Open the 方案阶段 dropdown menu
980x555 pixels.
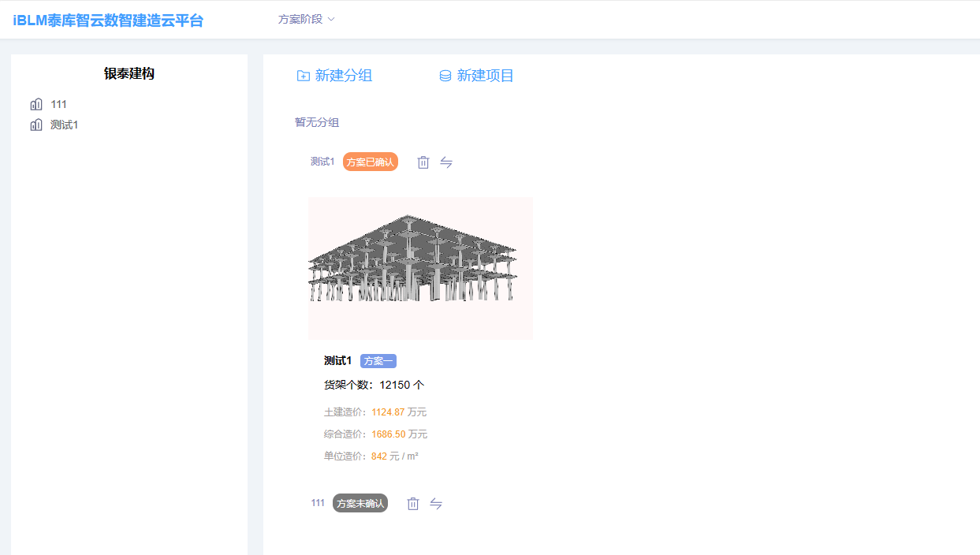click(x=306, y=19)
